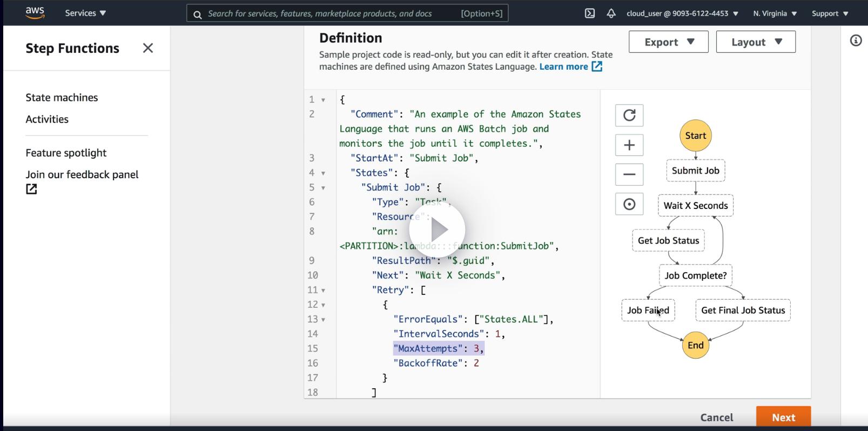Open the Export dropdown
The image size is (868, 431).
pyautogui.click(x=668, y=42)
